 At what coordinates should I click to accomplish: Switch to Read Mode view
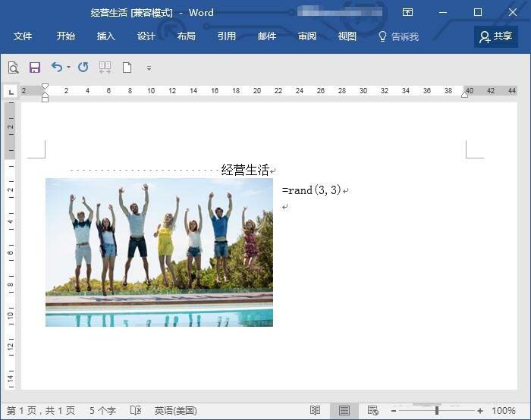[315, 410]
